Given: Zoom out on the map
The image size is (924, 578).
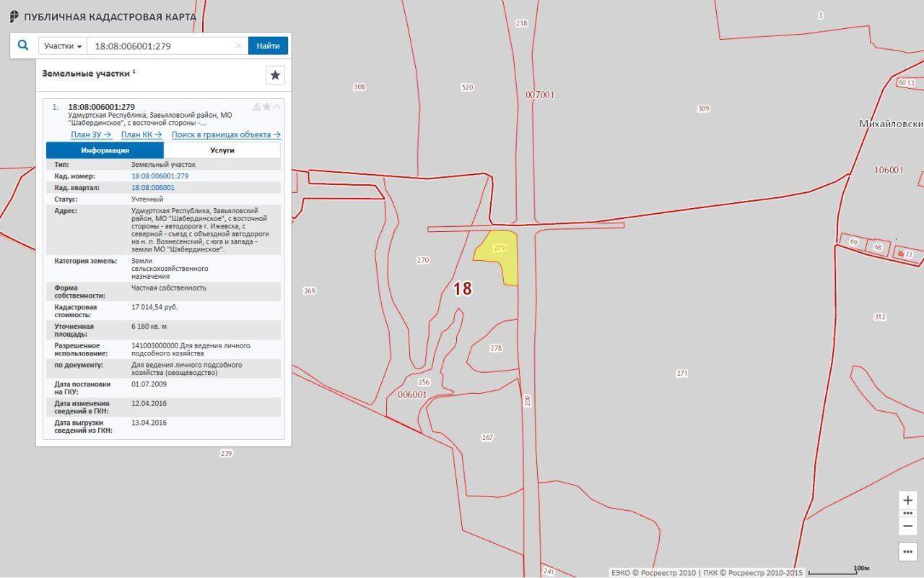Looking at the screenshot, I should click(907, 526).
